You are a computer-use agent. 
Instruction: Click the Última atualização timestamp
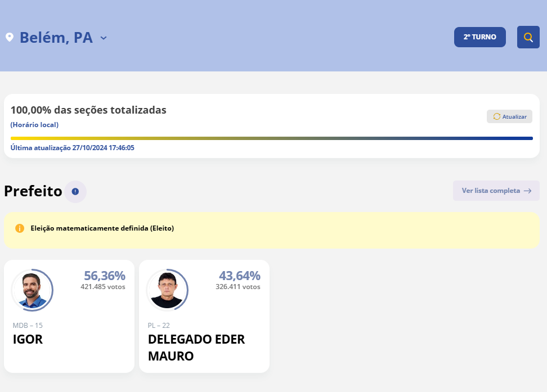coord(72,148)
